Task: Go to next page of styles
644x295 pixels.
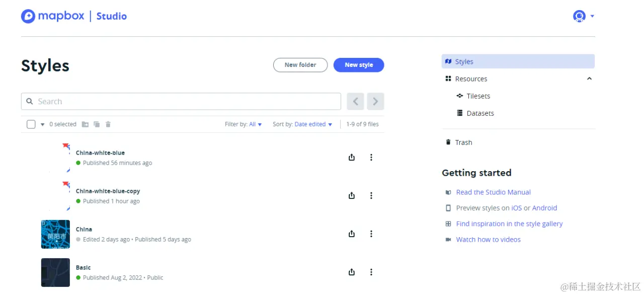Action: (375, 101)
